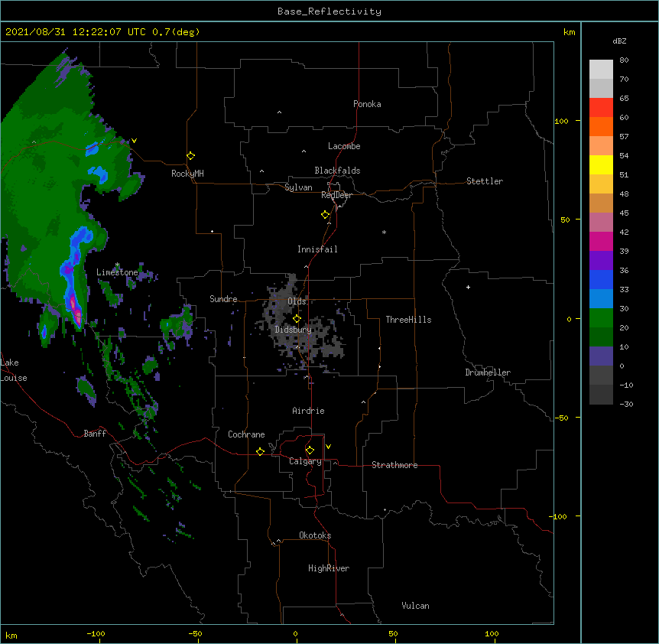
Task: Select the Limestone label
Action: (x=117, y=272)
